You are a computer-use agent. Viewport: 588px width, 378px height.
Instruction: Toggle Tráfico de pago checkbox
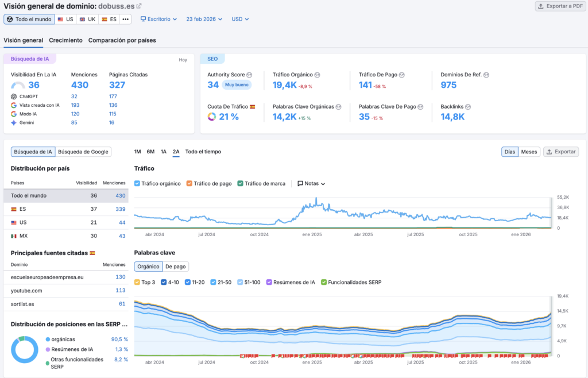(x=189, y=183)
